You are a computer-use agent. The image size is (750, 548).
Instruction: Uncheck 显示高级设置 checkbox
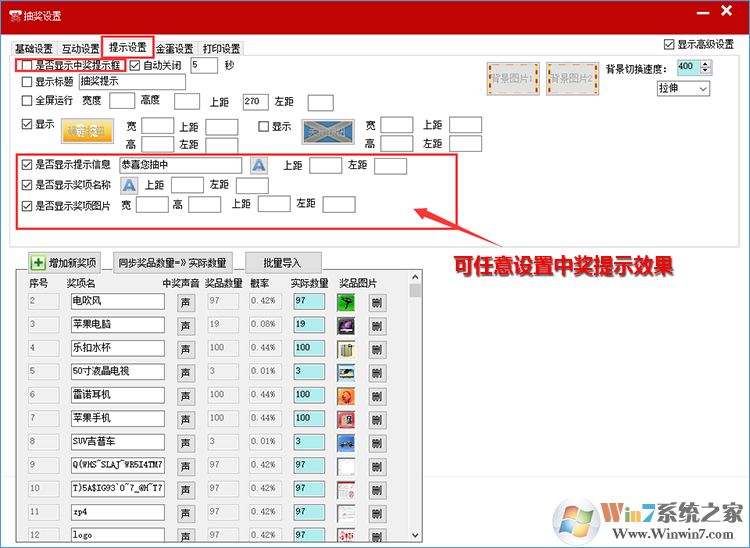[x=670, y=45]
